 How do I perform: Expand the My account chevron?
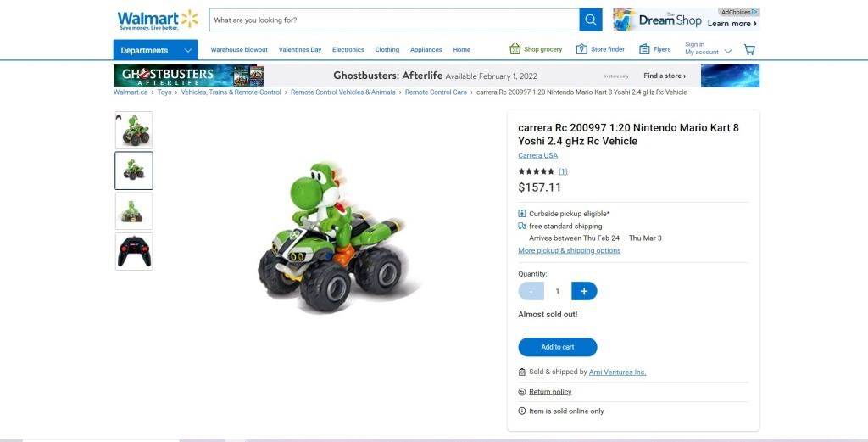728,52
